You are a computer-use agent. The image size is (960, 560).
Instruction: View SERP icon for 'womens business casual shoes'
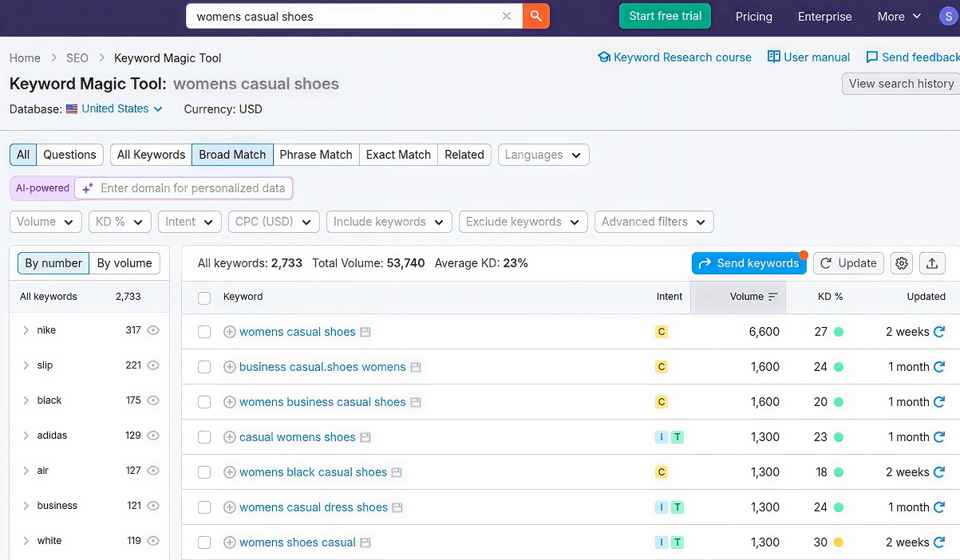pos(416,402)
